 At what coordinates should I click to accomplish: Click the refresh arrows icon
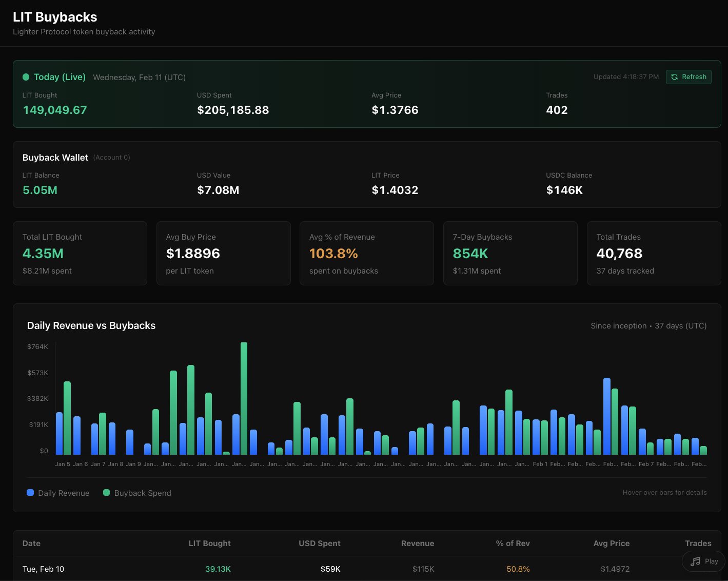(675, 77)
